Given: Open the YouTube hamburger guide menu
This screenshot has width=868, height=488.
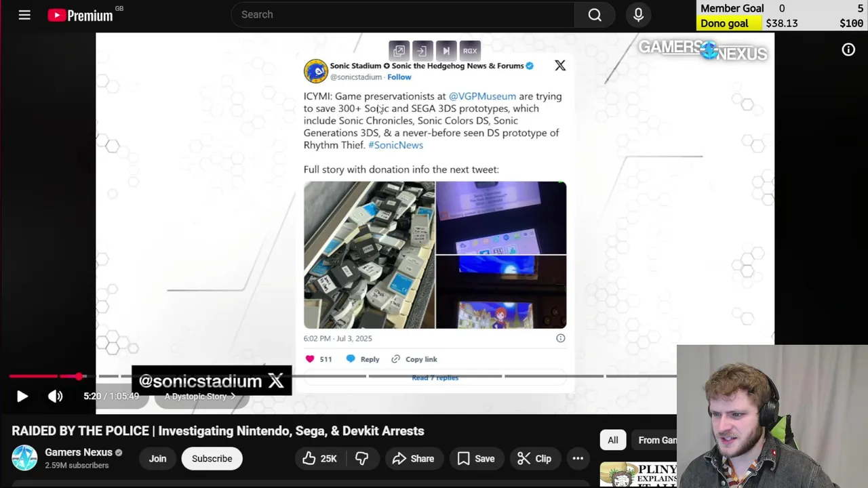Looking at the screenshot, I should point(24,14).
